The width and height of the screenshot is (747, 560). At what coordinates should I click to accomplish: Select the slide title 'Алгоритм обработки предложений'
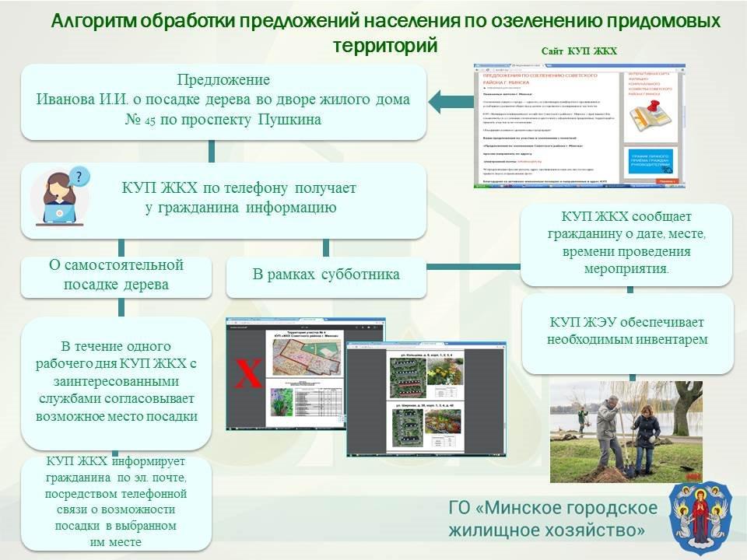coord(386,33)
